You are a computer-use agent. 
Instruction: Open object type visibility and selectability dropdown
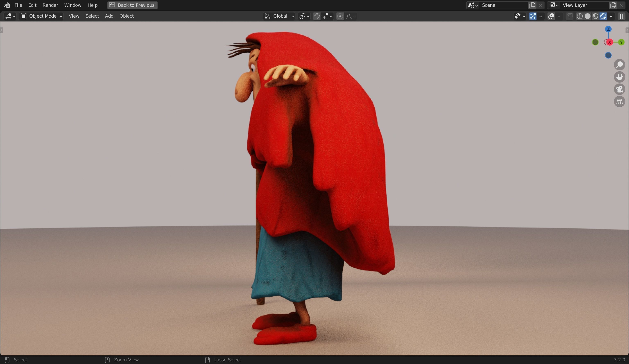pyautogui.click(x=520, y=16)
